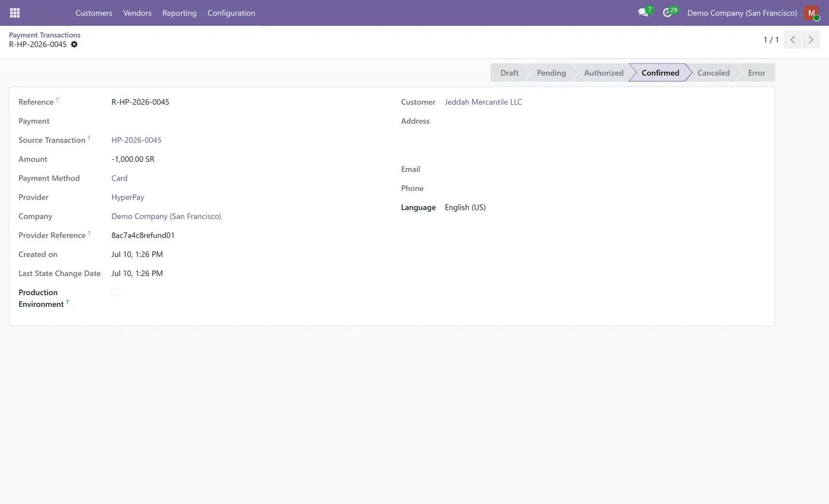Select the Draft status stage
Viewport: 829px width, 504px height.
(509, 73)
